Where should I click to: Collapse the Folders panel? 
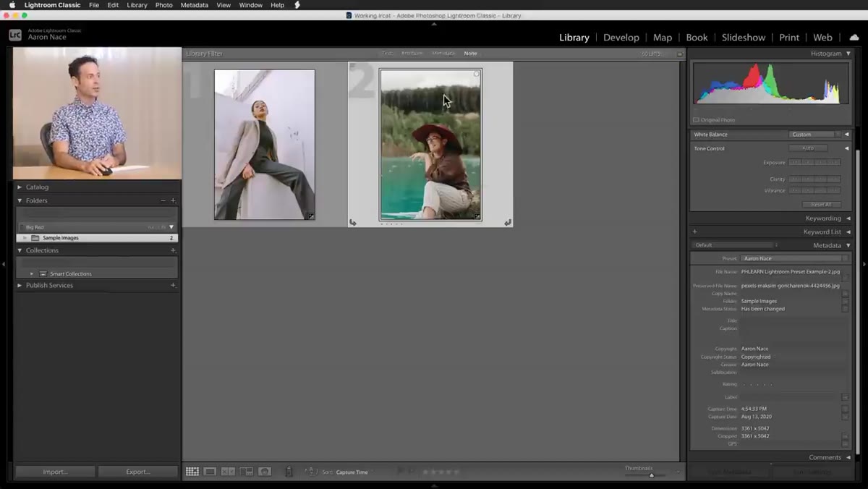20,200
